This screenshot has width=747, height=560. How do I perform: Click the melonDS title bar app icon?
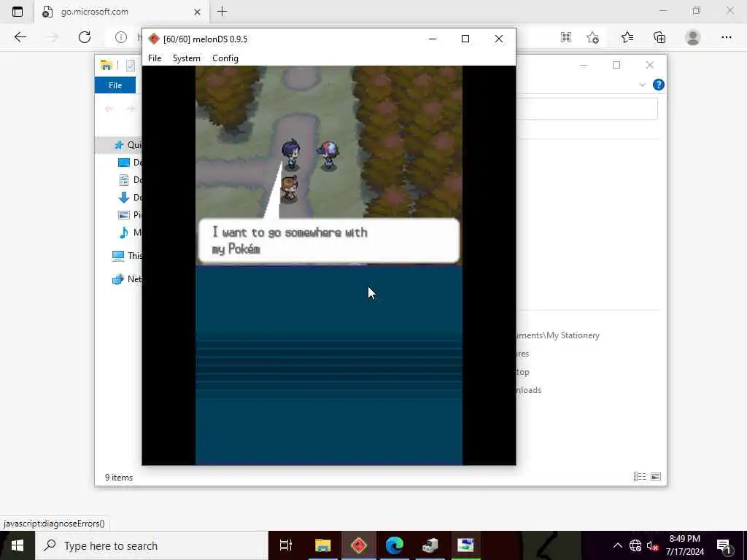153,39
